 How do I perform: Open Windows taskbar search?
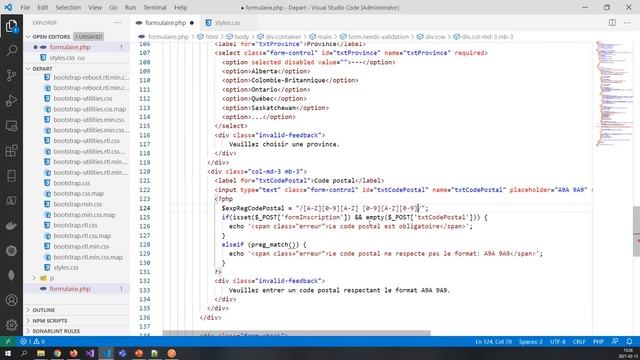pyautogui.click(x=24, y=353)
